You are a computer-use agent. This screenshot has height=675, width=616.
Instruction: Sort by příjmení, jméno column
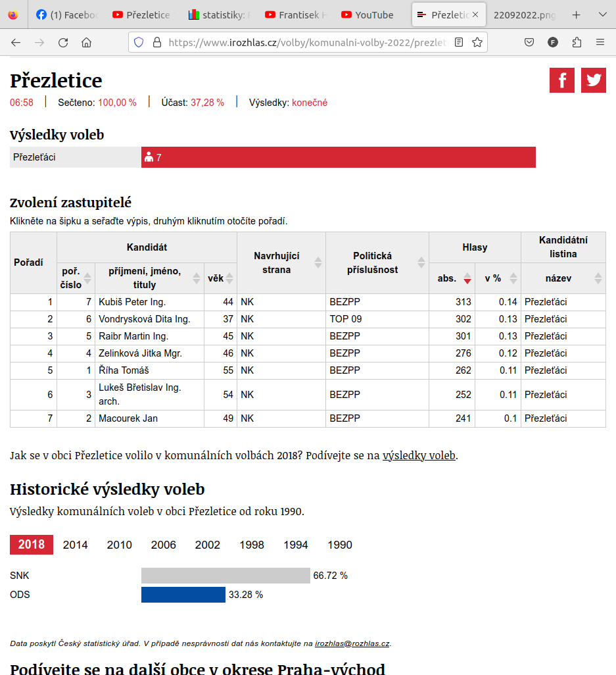(x=196, y=278)
